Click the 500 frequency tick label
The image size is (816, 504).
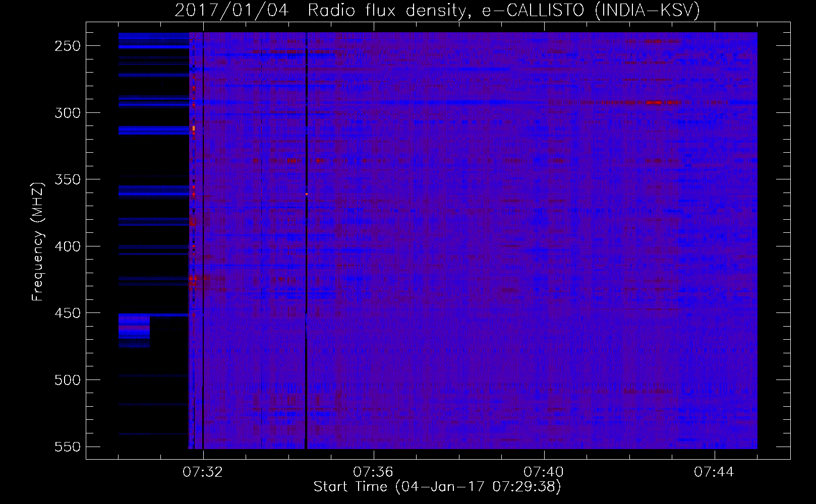point(68,380)
